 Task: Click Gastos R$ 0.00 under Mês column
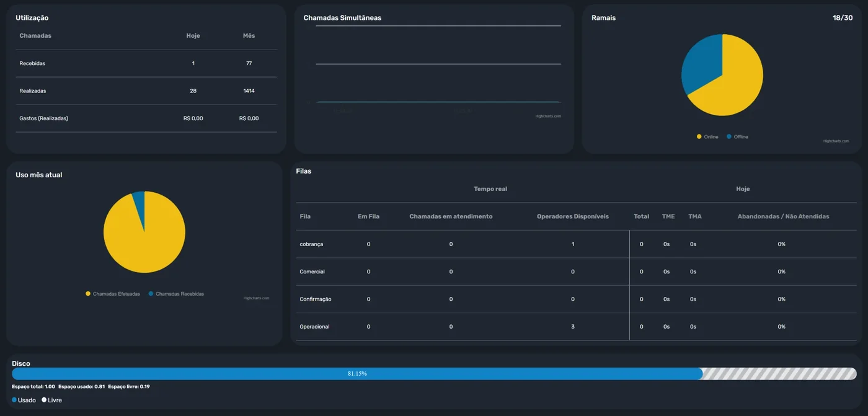pos(249,118)
